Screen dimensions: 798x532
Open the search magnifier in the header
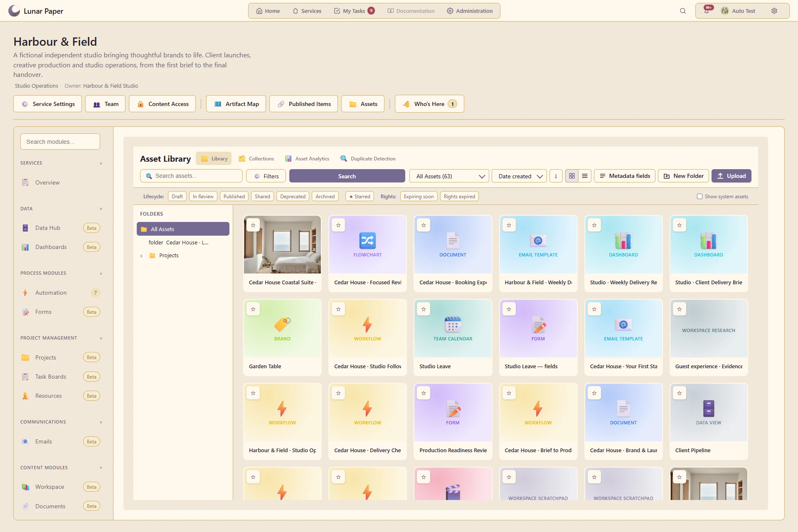point(682,11)
